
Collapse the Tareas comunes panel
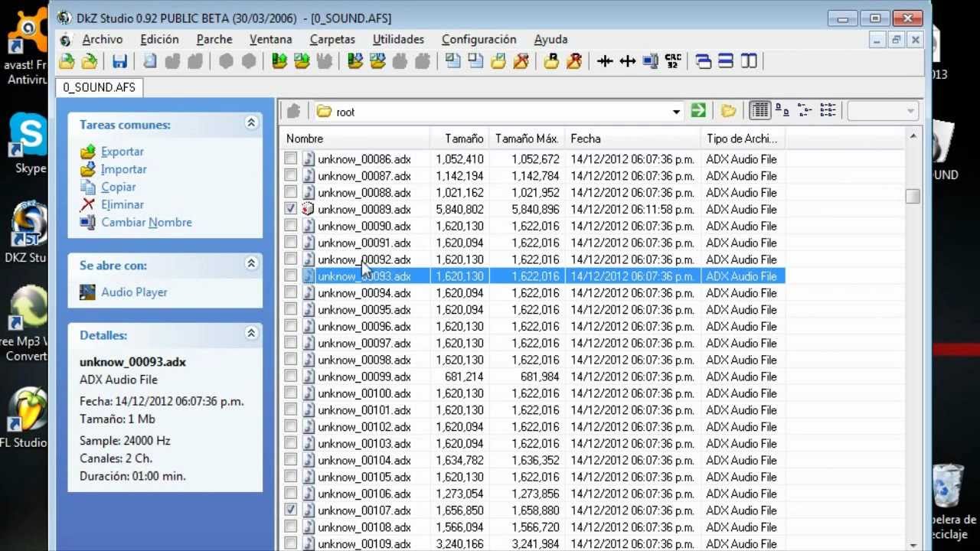250,122
